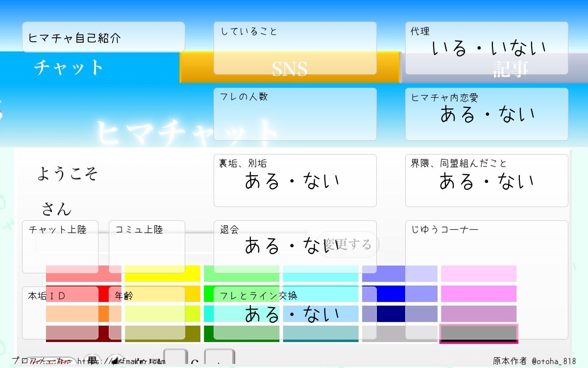Click ある・ない under 界隈、同盟組んだこと
The width and height of the screenshot is (588, 368).
point(487,181)
